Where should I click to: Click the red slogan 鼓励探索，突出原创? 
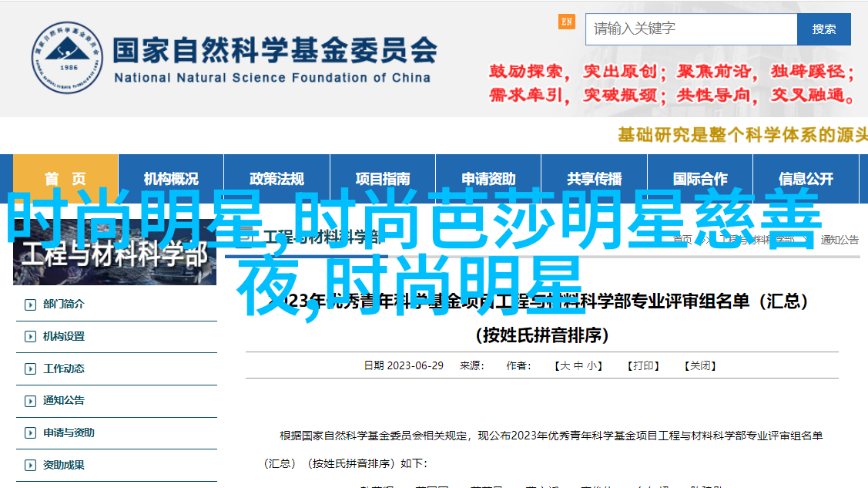(x=573, y=72)
